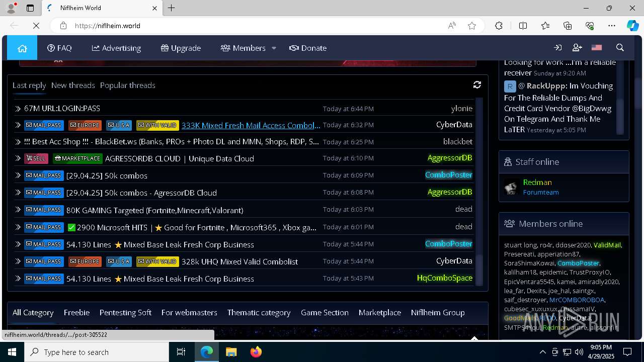Open the language flag selector
This screenshot has height=362, width=644.
point(597,48)
